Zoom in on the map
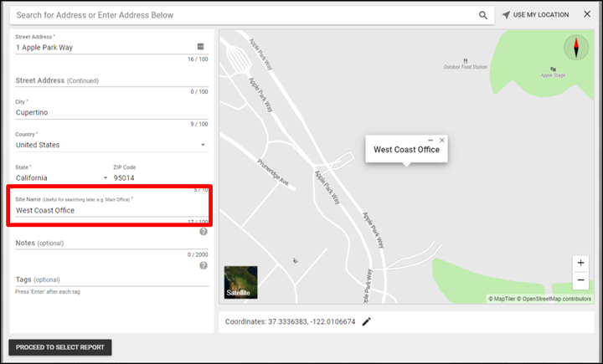The width and height of the screenshot is (603, 364). (581, 263)
